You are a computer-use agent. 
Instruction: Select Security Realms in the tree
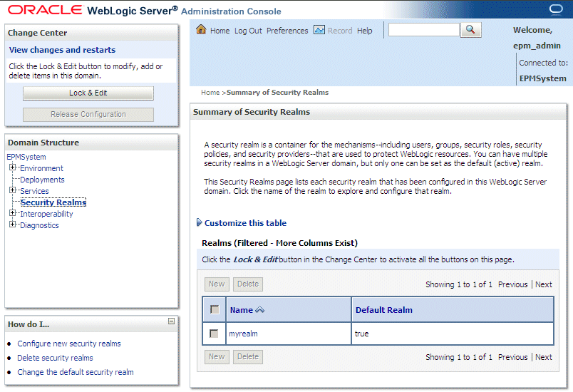tap(53, 202)
